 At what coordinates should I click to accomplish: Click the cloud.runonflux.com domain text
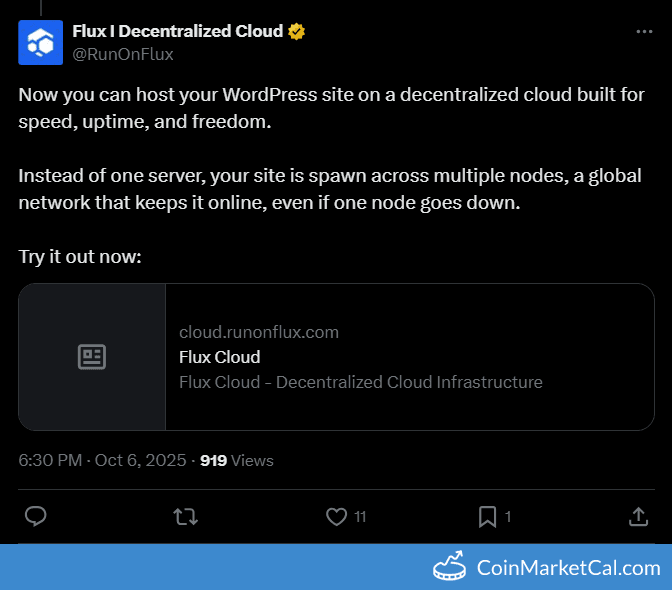click(x=258, y=332)
